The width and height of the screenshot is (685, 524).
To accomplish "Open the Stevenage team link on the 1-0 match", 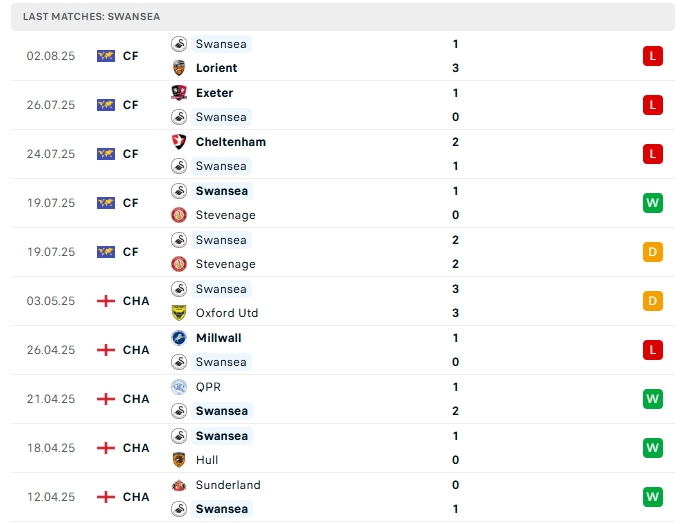I will tap(225, 215).
